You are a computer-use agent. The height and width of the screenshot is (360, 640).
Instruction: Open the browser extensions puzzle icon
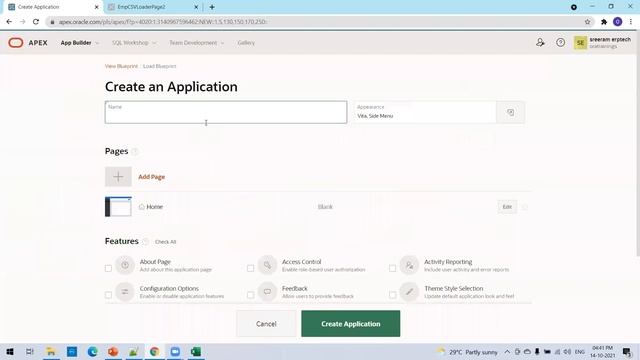click(x=604, y=22)
